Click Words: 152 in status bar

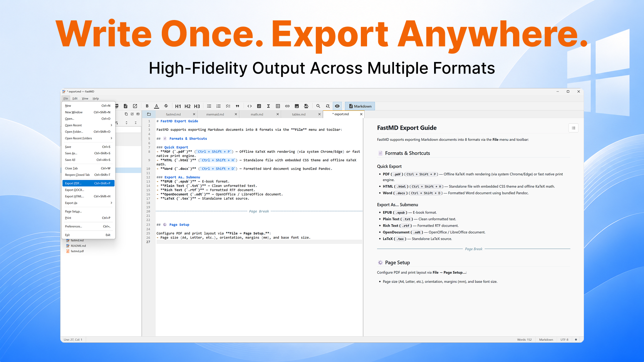[524, 340]
